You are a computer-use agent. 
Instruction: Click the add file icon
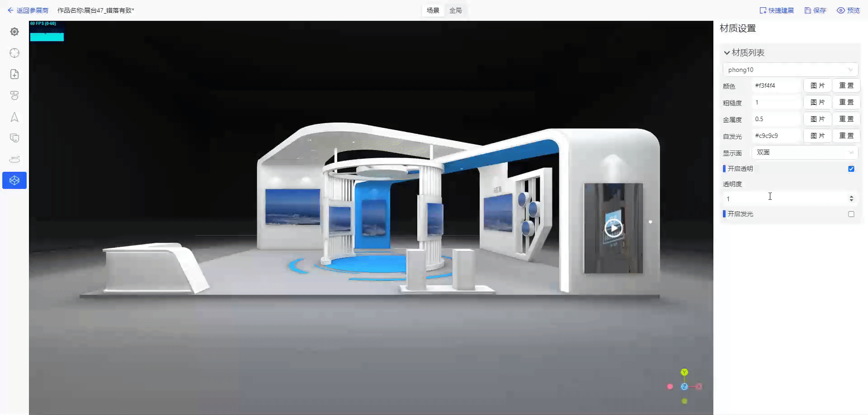(14, 74)
